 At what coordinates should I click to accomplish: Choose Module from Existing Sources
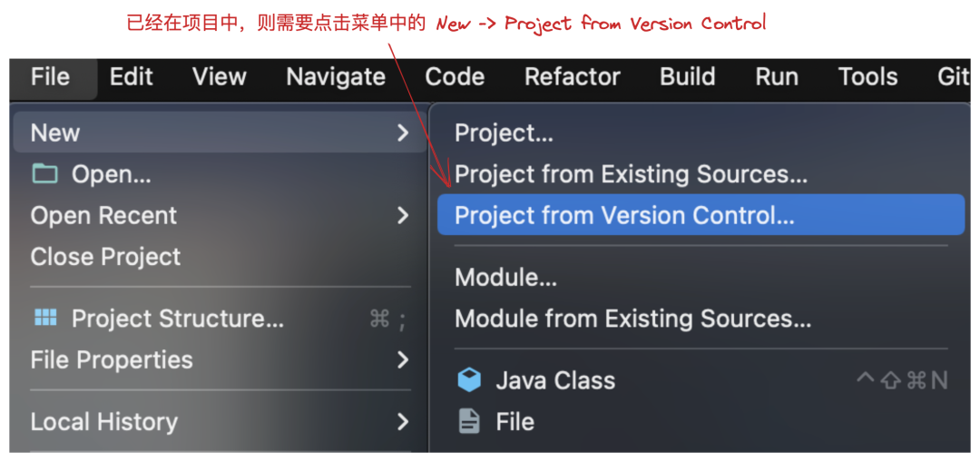click(x=632, y=319)
